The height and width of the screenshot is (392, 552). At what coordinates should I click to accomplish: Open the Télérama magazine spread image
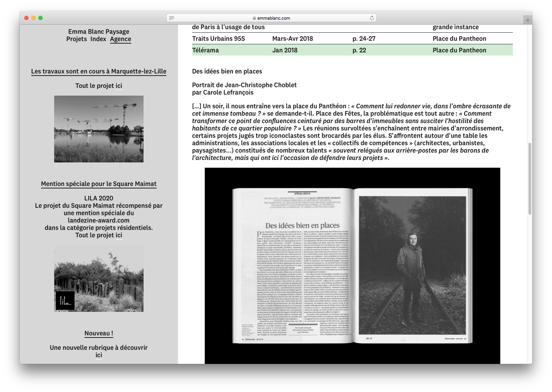[352, 265]
